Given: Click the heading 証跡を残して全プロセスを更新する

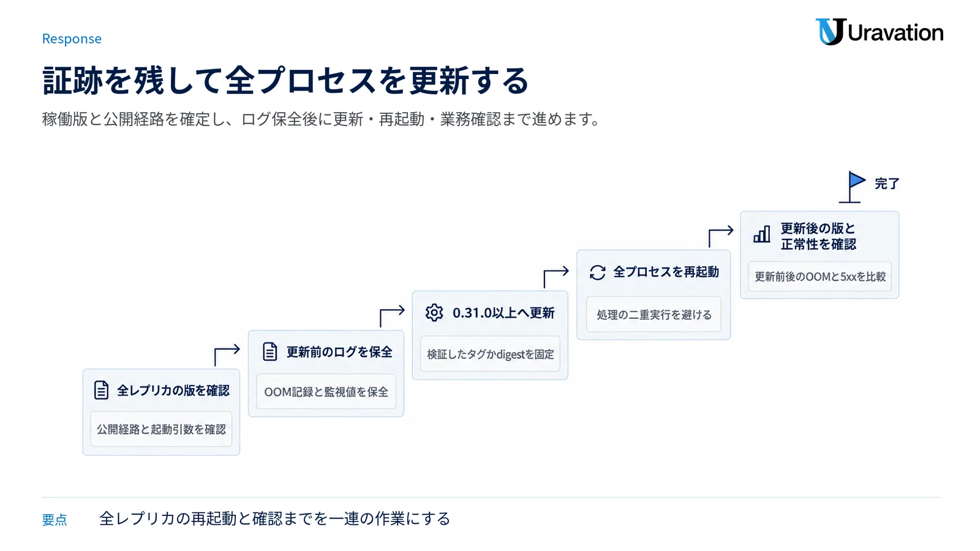Looking at the screenshot, I should [x=285, y=81].
